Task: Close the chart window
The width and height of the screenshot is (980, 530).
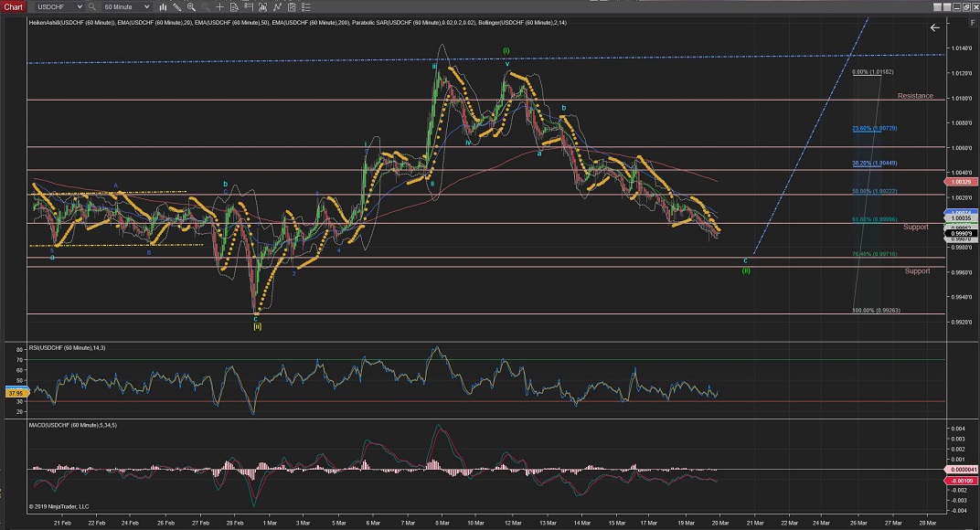Action: 975,7
